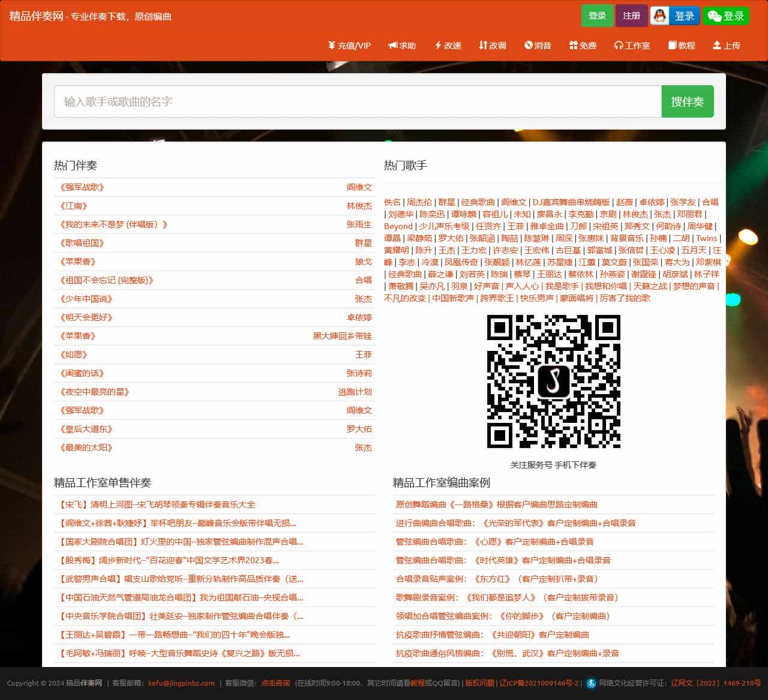Image resolution: width=768 pixels, height=700 pixels.
Task: Log in with the WeChat button
Action: tap(725, 16)
